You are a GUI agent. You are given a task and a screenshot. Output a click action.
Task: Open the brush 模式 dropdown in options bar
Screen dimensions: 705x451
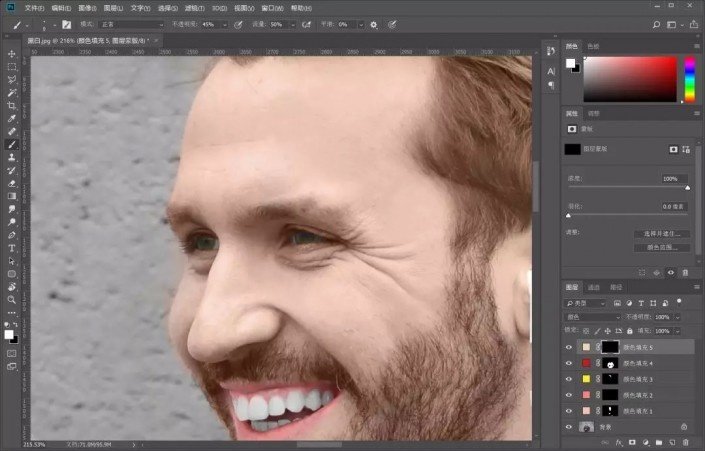pyautogui.click(x=130, y=23)
